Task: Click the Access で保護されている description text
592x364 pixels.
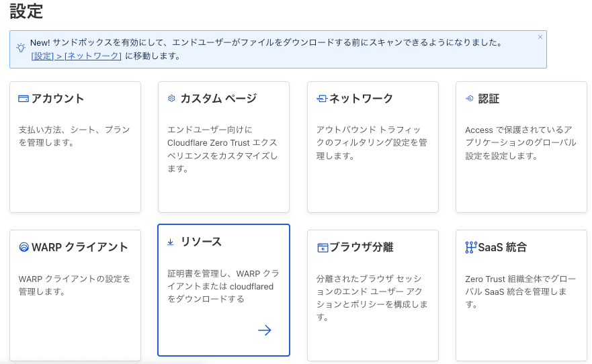Action: 521,142
